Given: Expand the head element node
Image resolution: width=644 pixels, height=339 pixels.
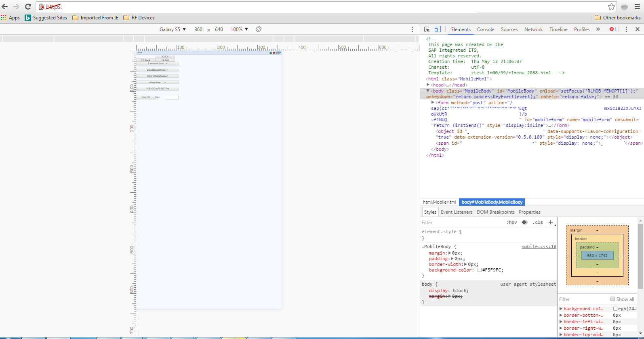Looking at the screenshot, I should (428, 84).
